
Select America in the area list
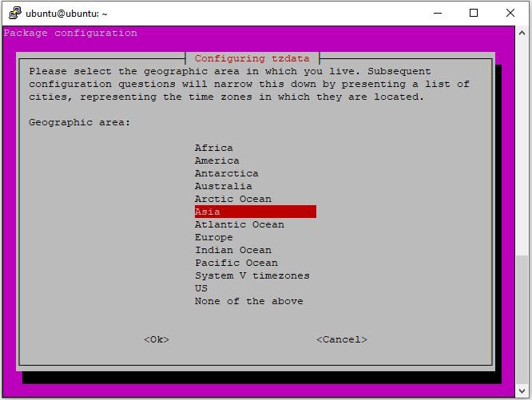pyautogui.click(x=217, y=160)
